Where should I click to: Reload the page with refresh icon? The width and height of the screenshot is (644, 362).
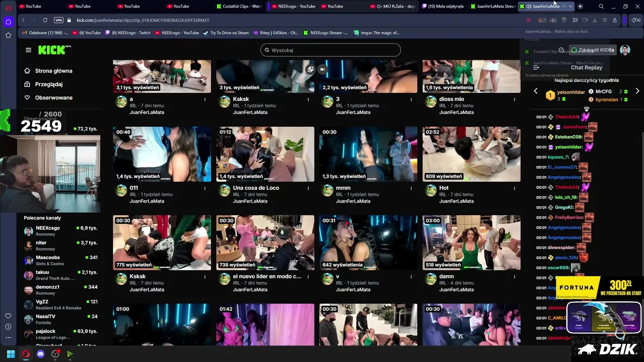pyautogui.click(x=45, y=20)
